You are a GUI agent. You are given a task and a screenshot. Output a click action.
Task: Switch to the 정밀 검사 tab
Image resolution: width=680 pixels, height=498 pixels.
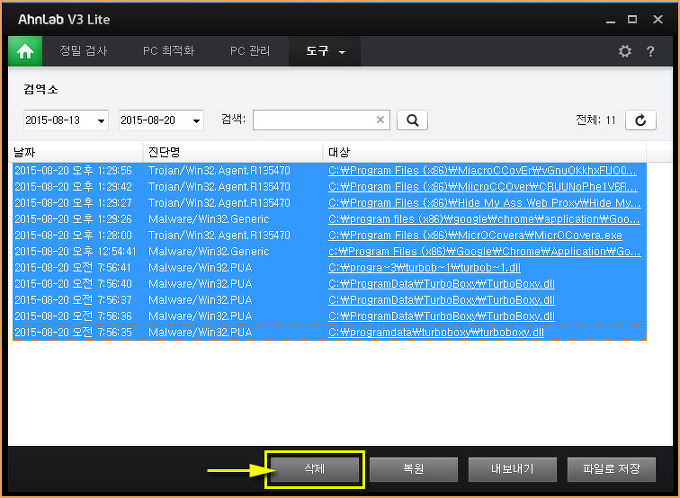coord(83,51)
